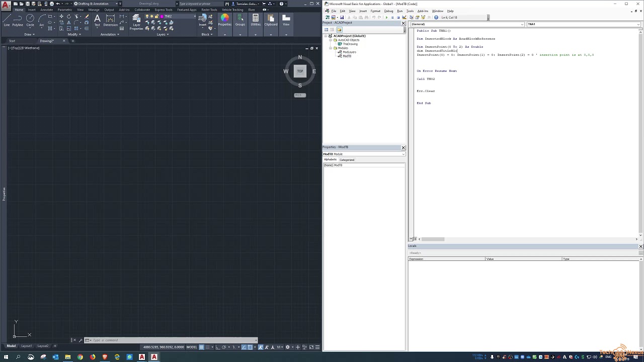Choose the Text annotation tool
Screen dimensions: 644x362
click(x=97, y=20)
